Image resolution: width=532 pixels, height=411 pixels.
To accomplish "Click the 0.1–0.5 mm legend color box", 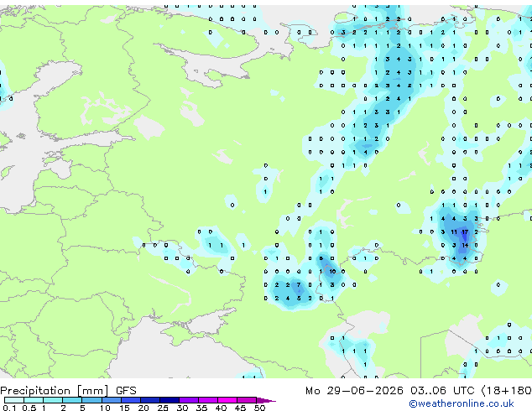I will coord(14,400).
